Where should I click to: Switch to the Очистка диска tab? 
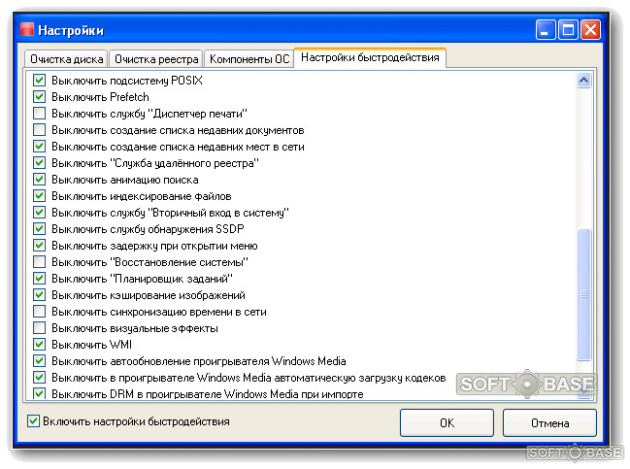(65, 59)
